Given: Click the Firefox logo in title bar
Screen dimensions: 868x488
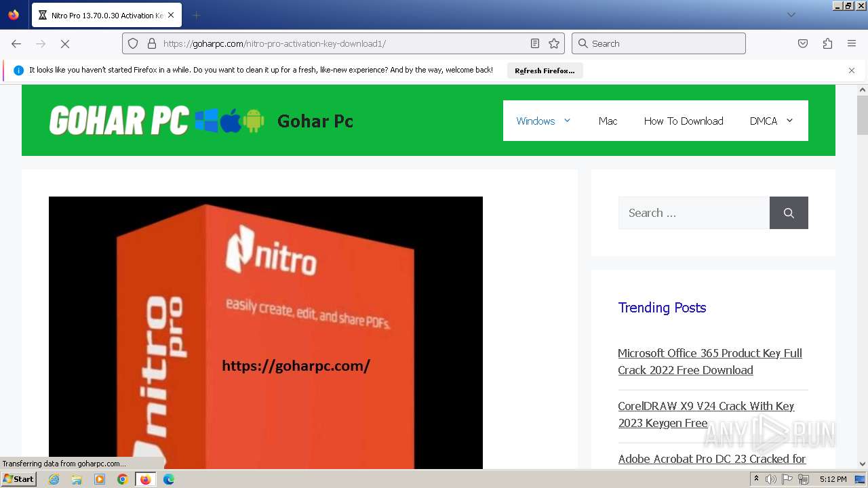Looking at the screenshot, I should (14, 14).
